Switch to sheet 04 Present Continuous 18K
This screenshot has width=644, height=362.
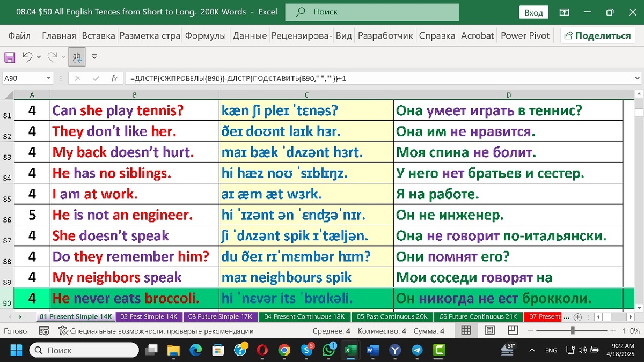click(304, 316)
